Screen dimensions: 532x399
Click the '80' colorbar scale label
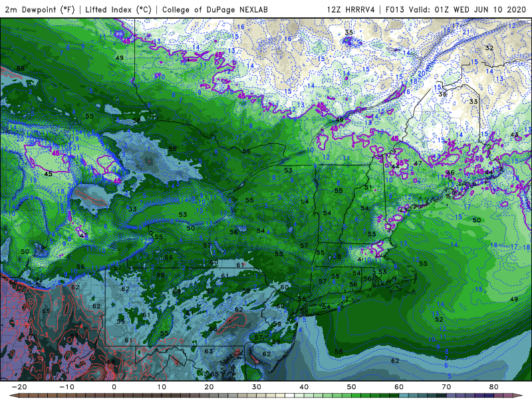click(x=494, y=387)
